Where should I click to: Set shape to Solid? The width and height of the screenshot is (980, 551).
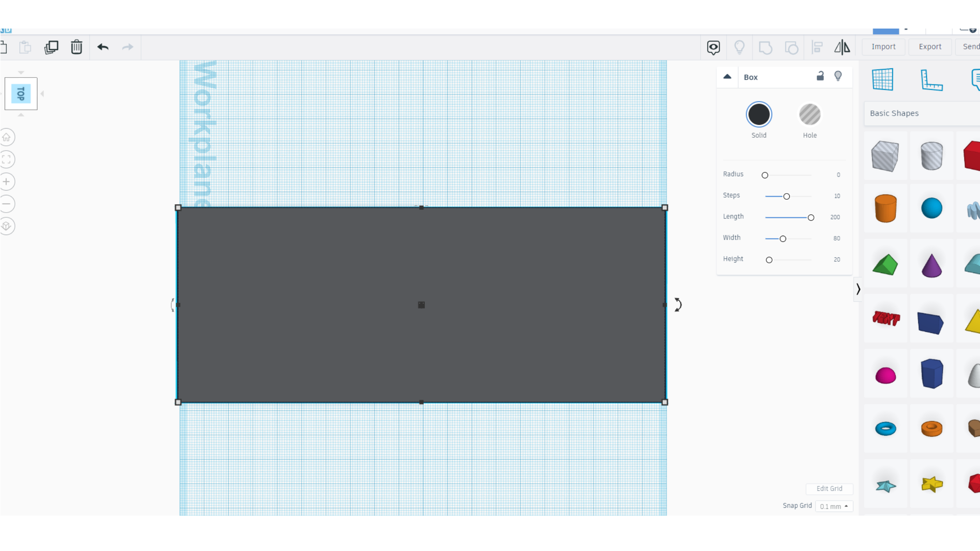point(758,115)
